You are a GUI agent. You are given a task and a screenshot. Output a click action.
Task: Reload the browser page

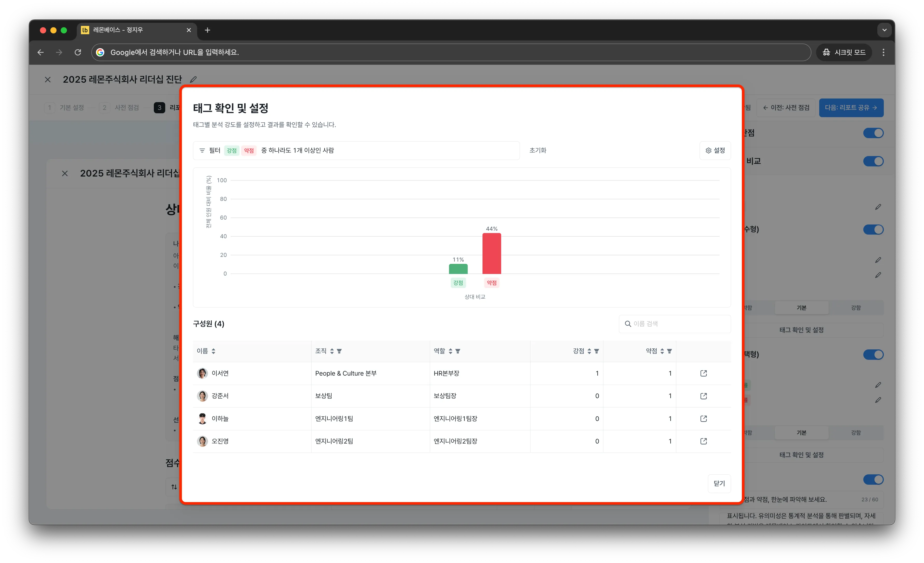(78, 52)
